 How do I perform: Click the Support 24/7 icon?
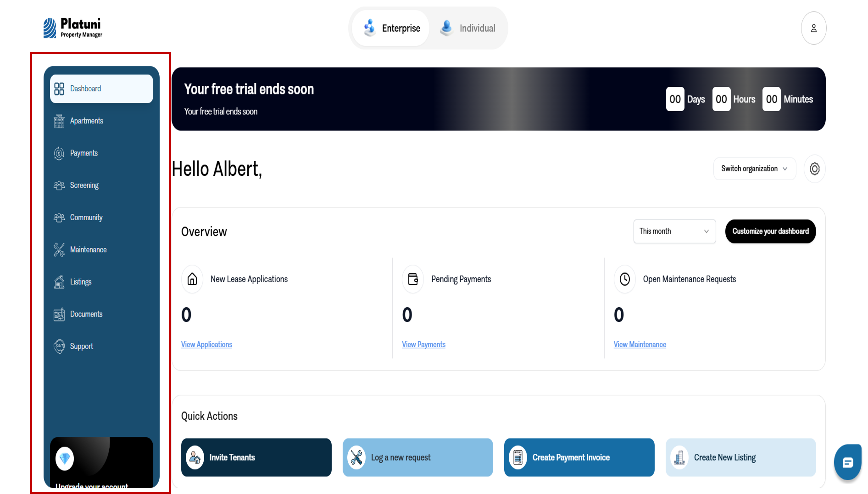pos(59,346)
